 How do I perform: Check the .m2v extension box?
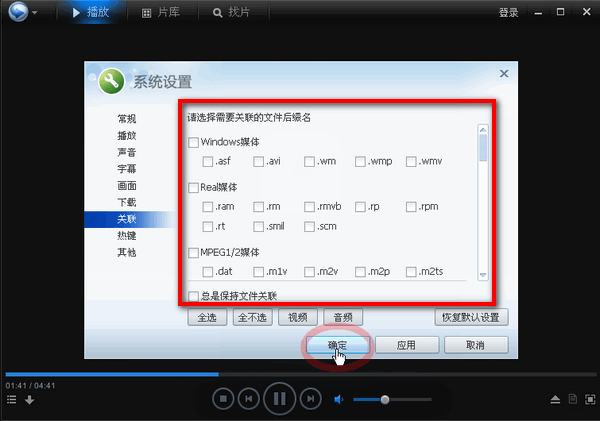(x=309, y=272)
